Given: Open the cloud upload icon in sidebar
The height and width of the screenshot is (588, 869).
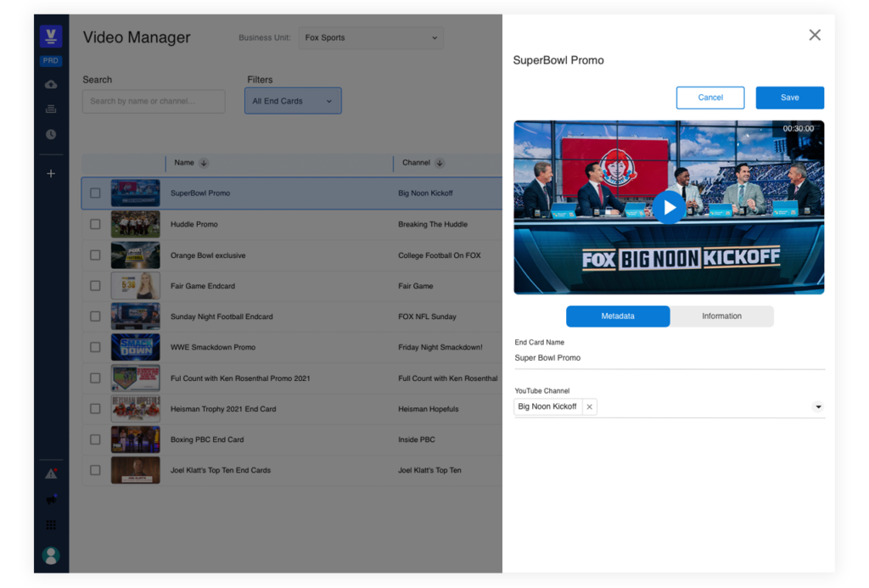Looking at the screenshot, I should tap(51, 84).
